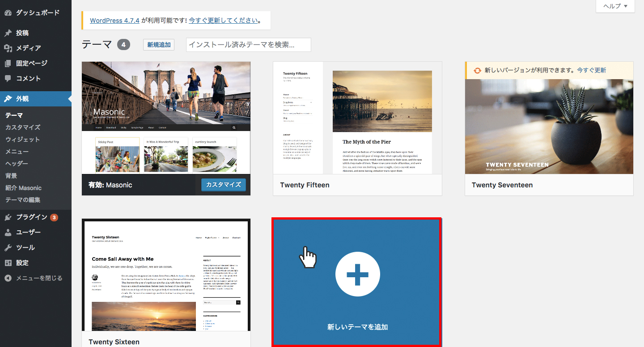Click the Twenty Sixteen theme name
The image size is (644, 347).
(114, 342)
